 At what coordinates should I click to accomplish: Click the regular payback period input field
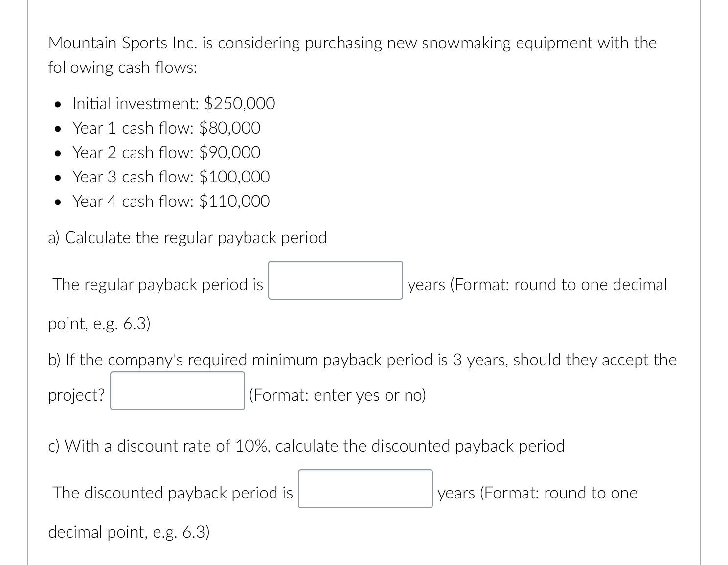[335, 281]
